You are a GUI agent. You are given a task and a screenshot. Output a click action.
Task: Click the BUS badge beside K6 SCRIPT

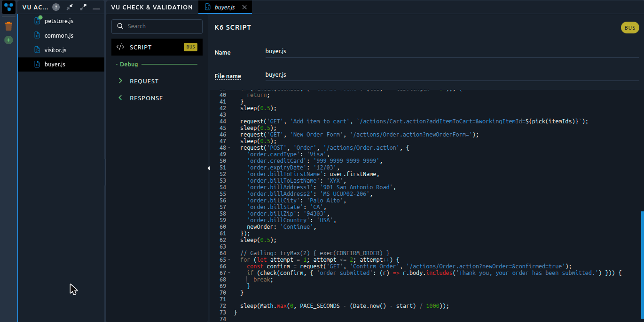tap(630, 28)
